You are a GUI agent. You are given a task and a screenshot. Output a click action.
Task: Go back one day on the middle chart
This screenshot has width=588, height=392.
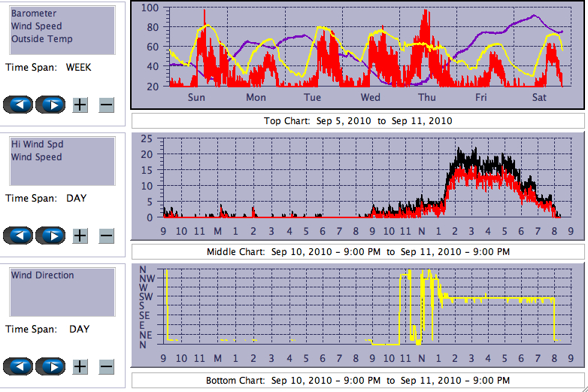tap(18, 236)
